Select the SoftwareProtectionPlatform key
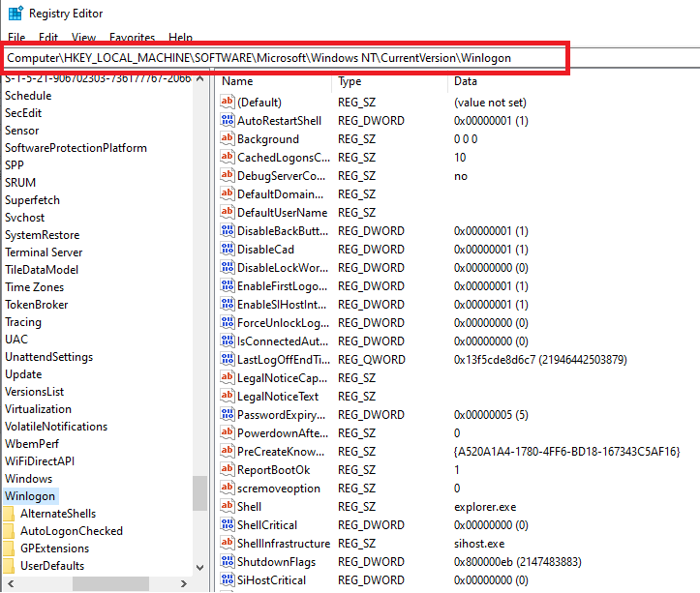 pos(76,148)
